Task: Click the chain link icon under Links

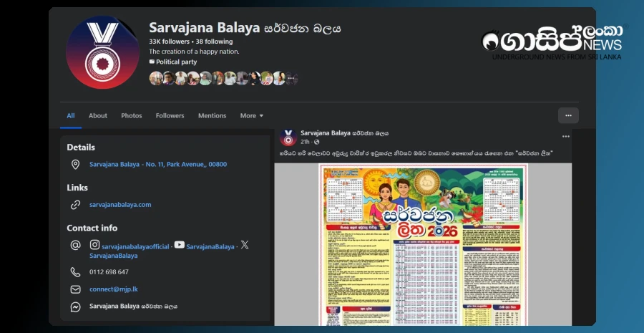Action: tap(75, 205)
